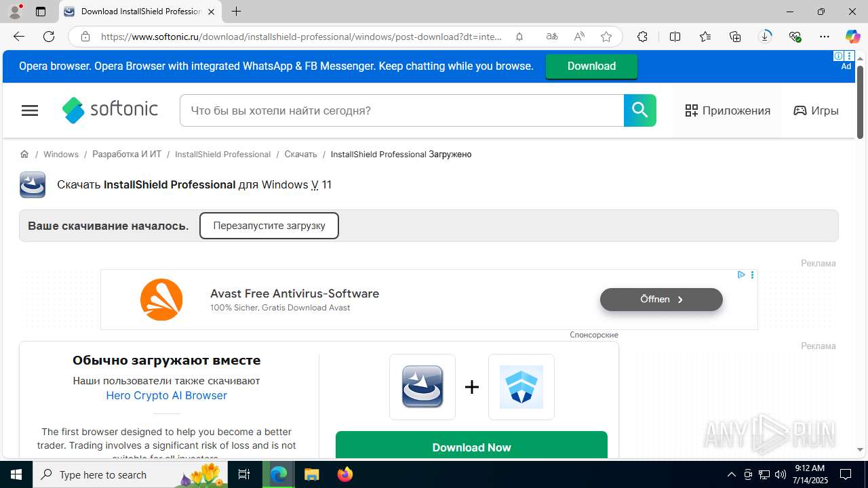Open Windows Start menu
The image size is (868, 488).
coord(16,474)
